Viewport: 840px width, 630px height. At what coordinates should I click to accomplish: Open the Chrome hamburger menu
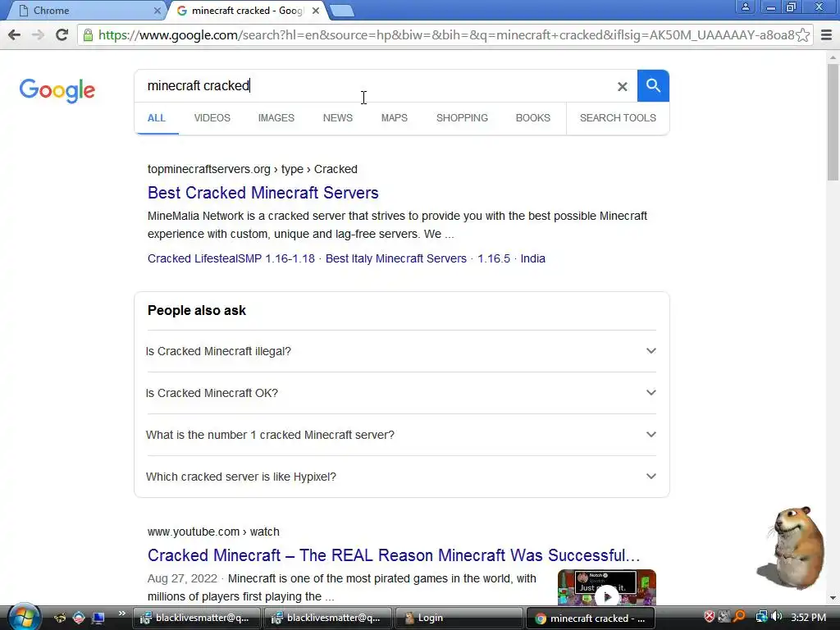click(x=827, y=35)
